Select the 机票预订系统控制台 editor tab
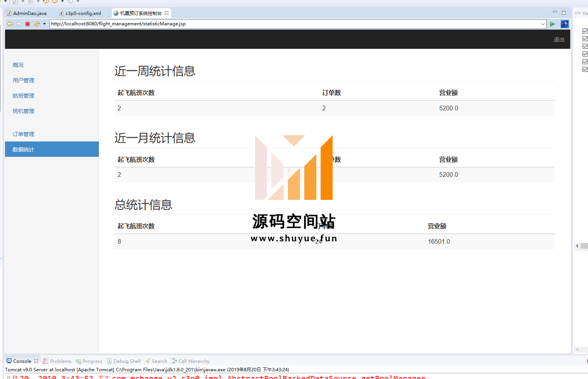Image resolution: width=588 pixels, height=379 pixels. (x=141, y=13)
